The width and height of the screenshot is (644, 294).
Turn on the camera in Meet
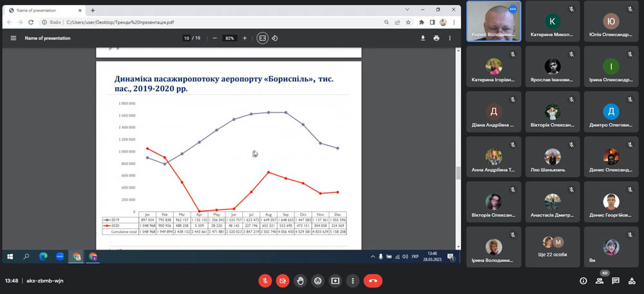point(282,280)
